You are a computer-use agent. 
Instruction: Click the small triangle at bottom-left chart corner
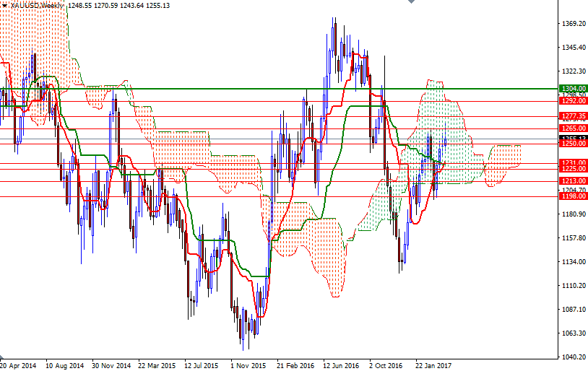click(x=2, y=357)
